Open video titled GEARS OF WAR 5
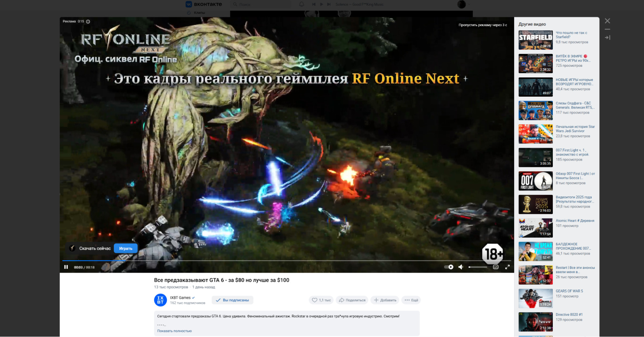The width and height of the screenshot is (644, 337). [569, 291]
